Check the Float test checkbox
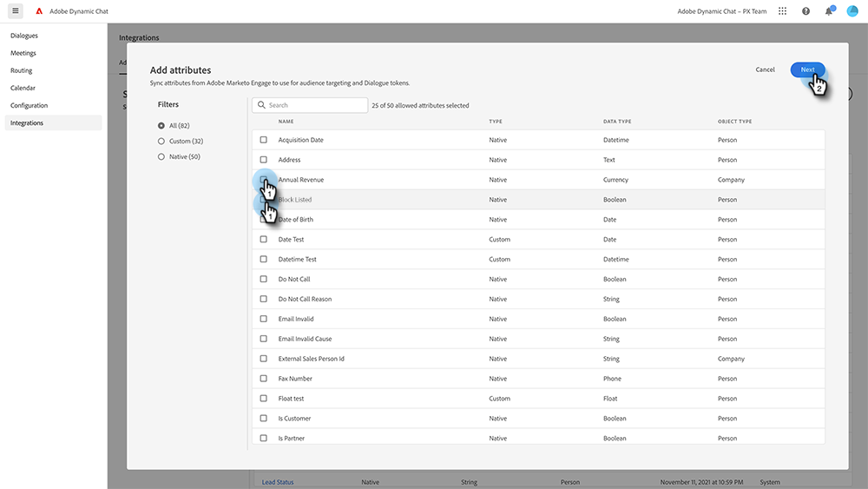868x489 pixels. tap(264, 400)
